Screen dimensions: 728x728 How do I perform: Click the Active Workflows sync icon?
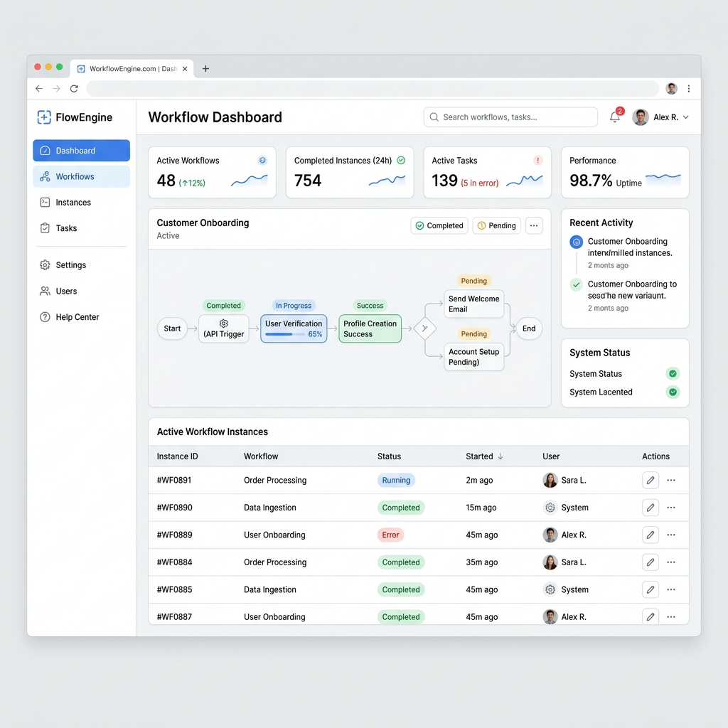(262, 160)
